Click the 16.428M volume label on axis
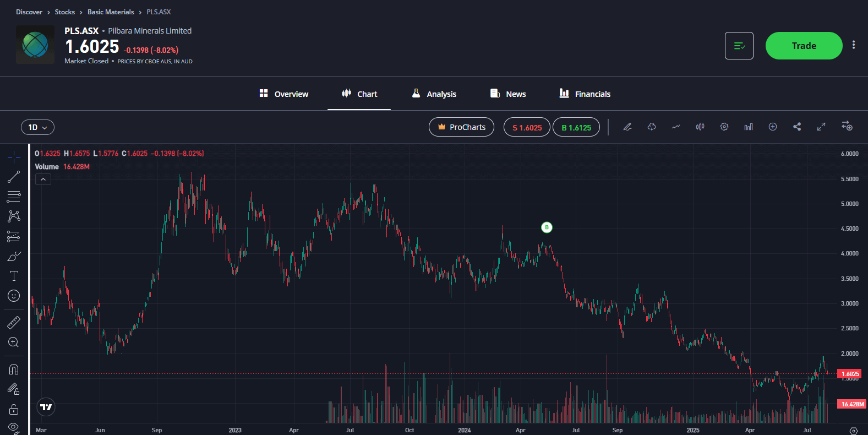868x435 pixels. 851,404
